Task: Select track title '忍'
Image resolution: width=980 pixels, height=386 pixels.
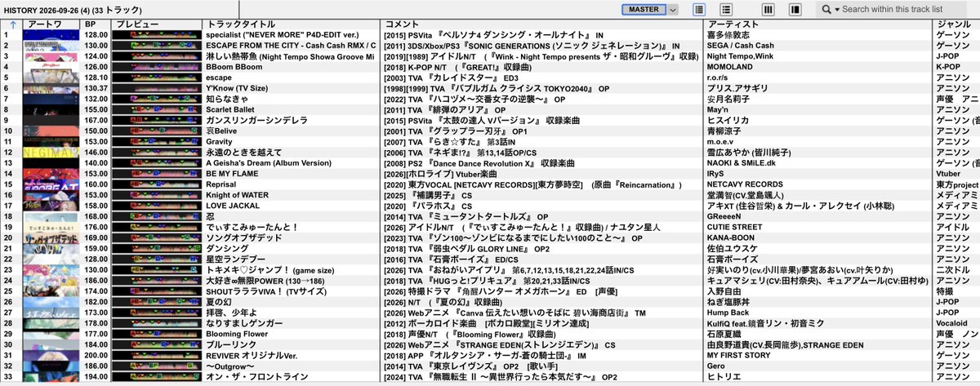Action: (x=211, y=216)
